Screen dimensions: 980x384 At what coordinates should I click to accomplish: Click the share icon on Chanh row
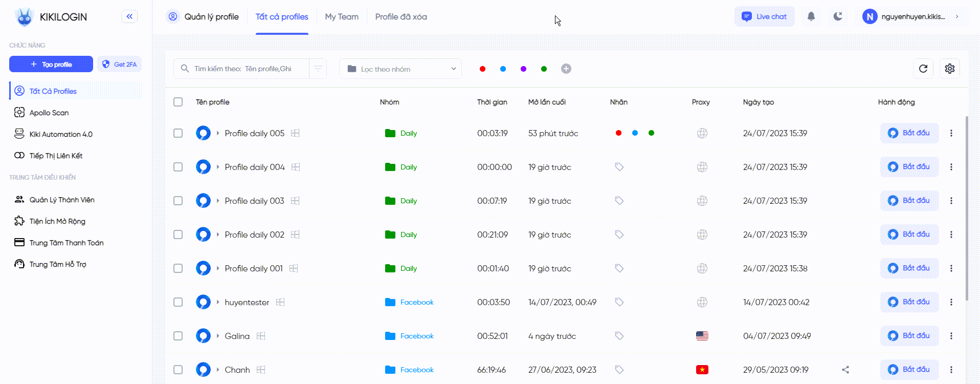[845, 370]
